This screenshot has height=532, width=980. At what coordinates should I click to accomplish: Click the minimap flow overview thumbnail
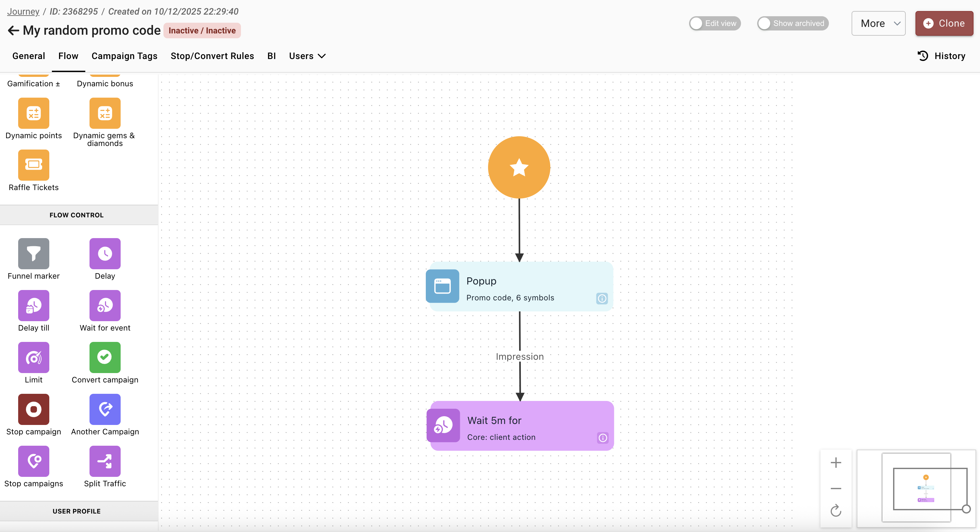click(925, 489)
